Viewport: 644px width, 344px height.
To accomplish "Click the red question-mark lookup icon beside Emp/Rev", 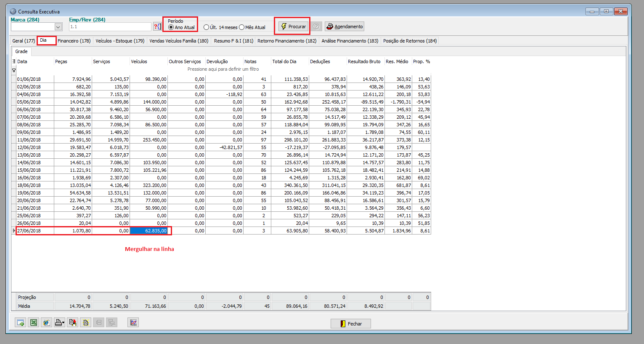I will point(157,27).
